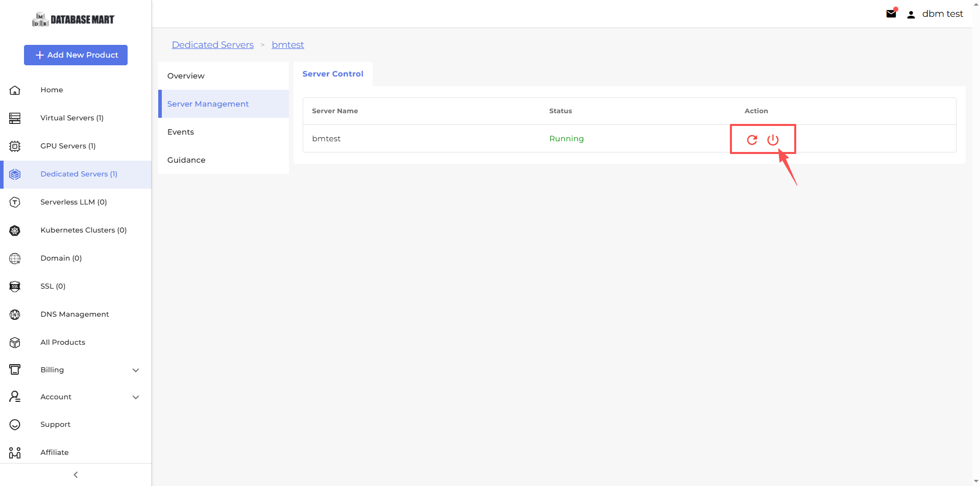Image resolution: width=980 pixels, height=486 pixels.
Task: Follow the bmtest breadcrumb link
Action: coord(288,45)
